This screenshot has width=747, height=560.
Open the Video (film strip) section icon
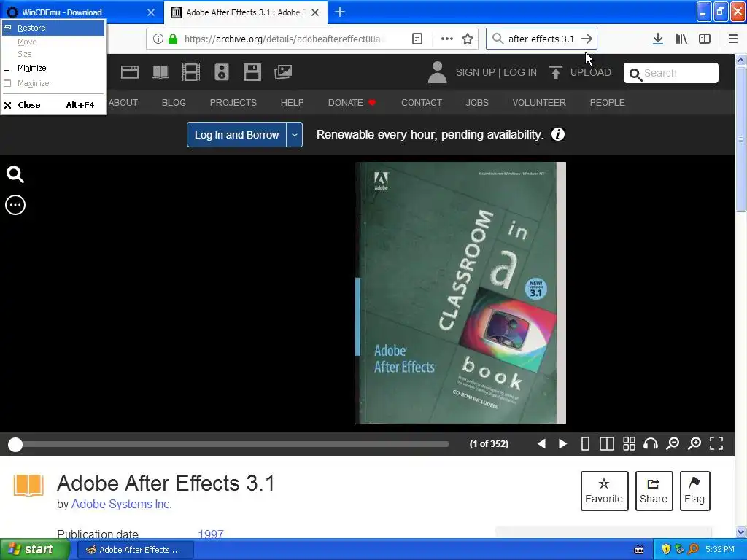[x=191, y=72]
